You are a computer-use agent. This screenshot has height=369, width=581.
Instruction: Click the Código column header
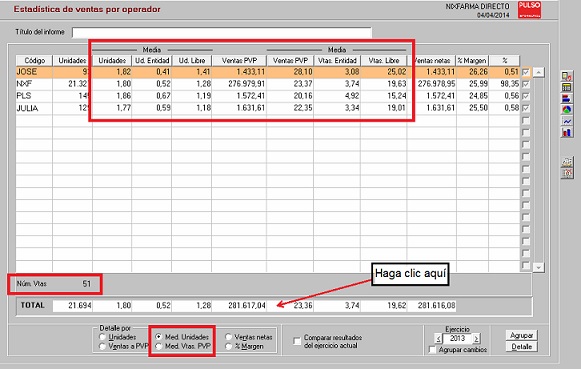pos(34,60)
